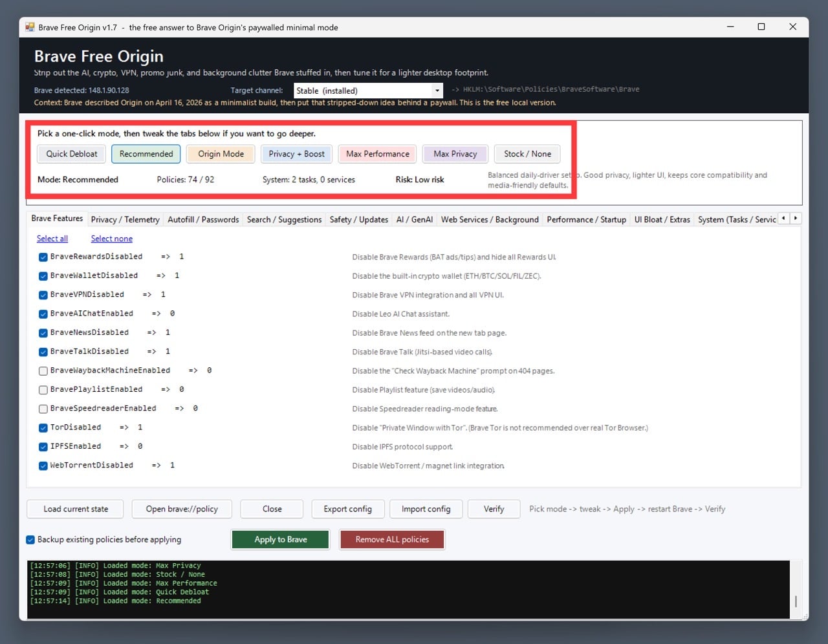The width and height of the screenshot is (828, 644).
Task: Go to the Autofill / Passwords tab
Action: coord(203,220)
